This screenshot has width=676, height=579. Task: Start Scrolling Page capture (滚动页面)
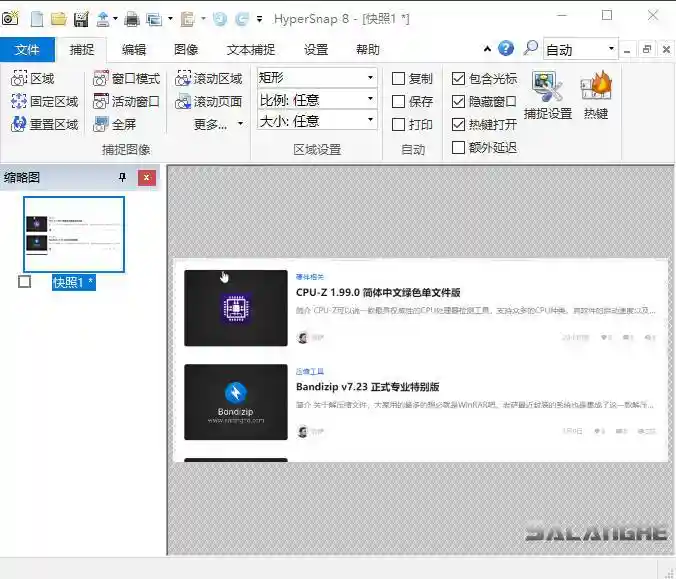coord(209,101)
